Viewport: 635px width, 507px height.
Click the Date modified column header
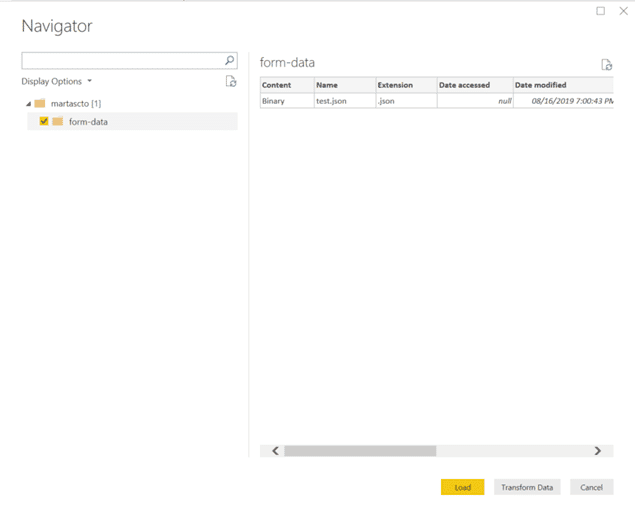[x=563, y=85]
